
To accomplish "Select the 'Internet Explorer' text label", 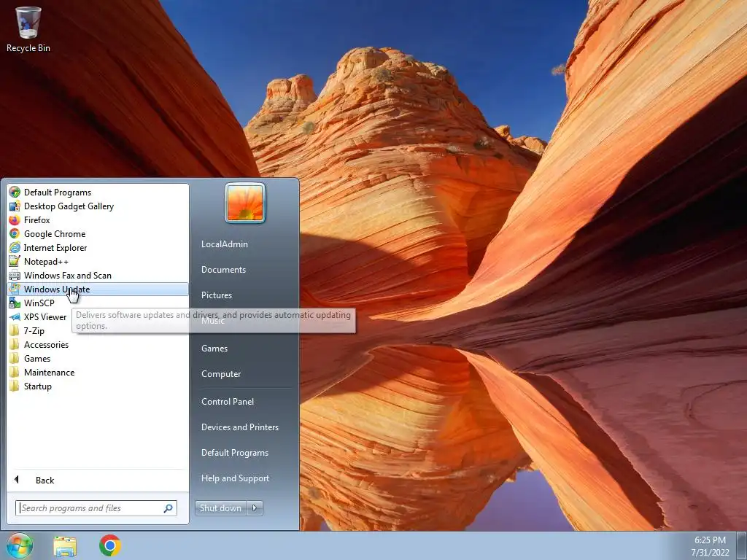I will point(55,248).
